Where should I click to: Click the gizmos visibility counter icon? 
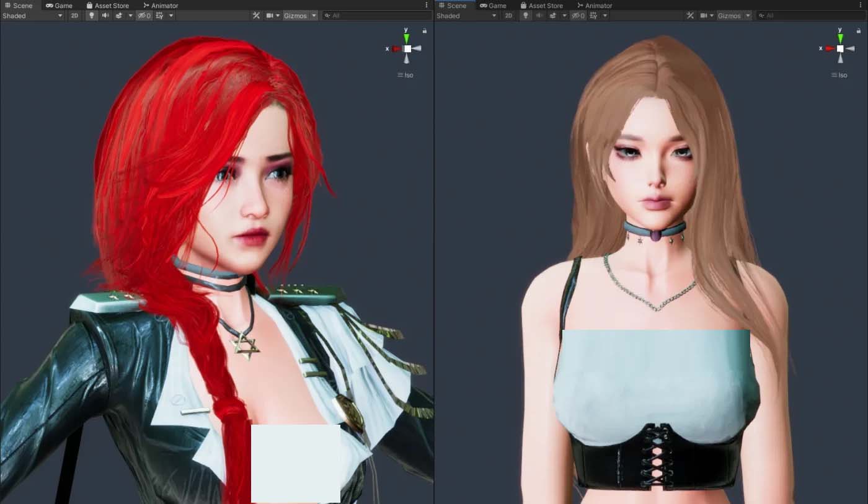click(x=143, y=15)
